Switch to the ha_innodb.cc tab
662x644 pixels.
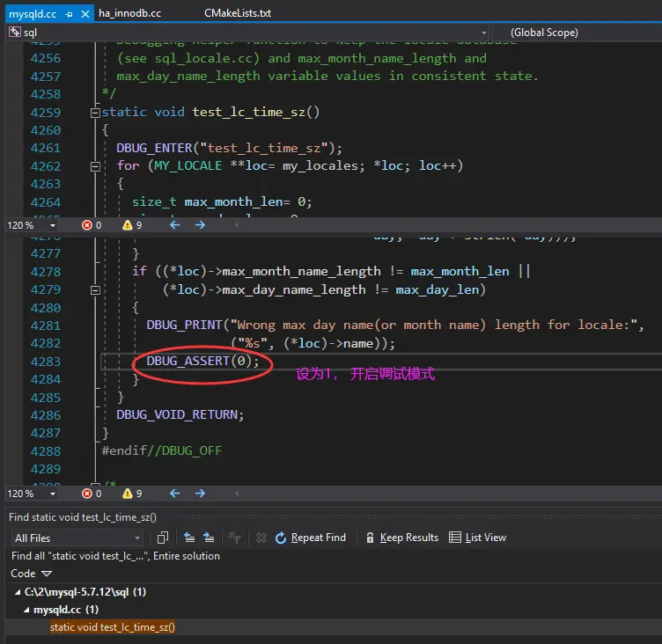coord(129,14)
